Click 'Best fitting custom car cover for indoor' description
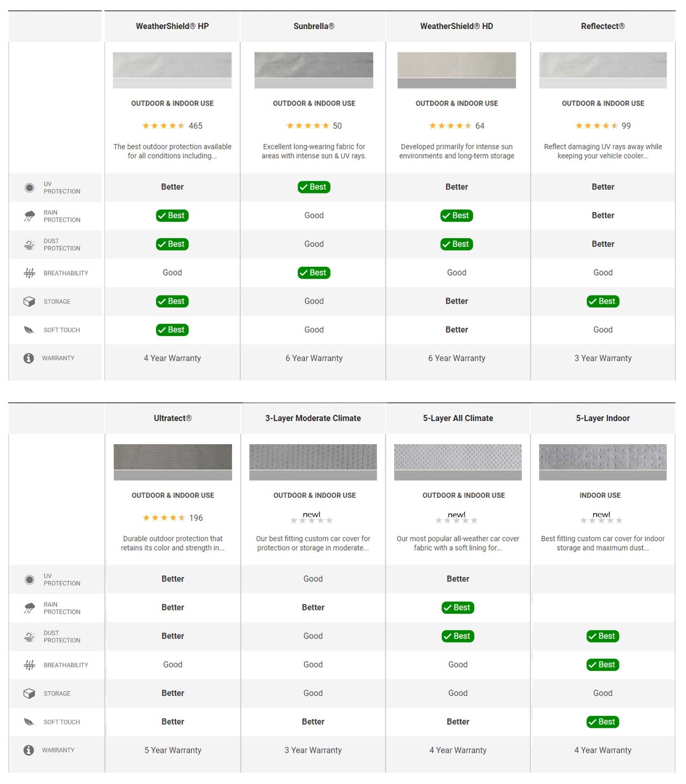The image size is (686, 784). [x=603, y=543]
